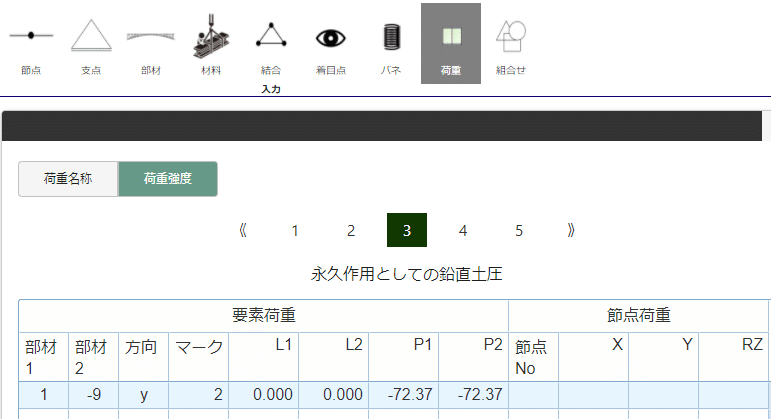Click the 入力 label under the toolbar
Viewport: 771px width, 419px height.
click(x=271, y=89)
